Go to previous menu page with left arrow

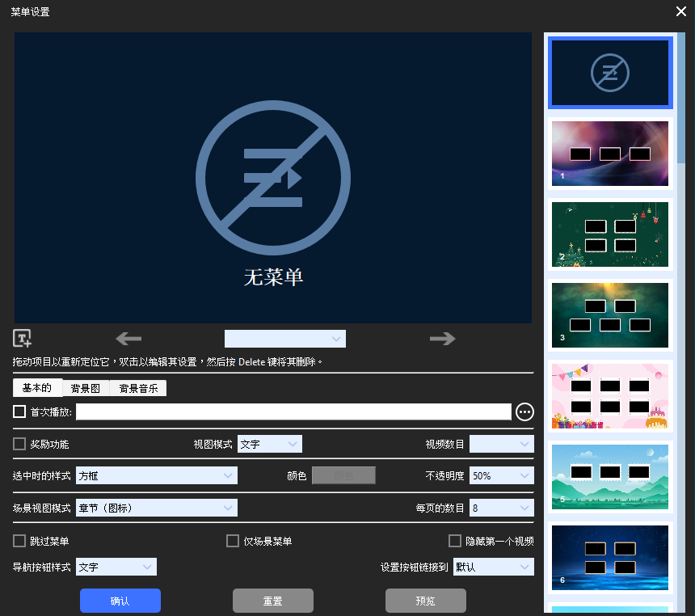point(128,339)
